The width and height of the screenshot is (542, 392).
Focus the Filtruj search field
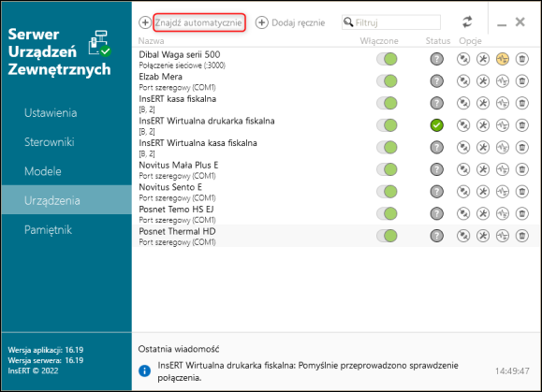pyautogui.click(x=391, y=22)
